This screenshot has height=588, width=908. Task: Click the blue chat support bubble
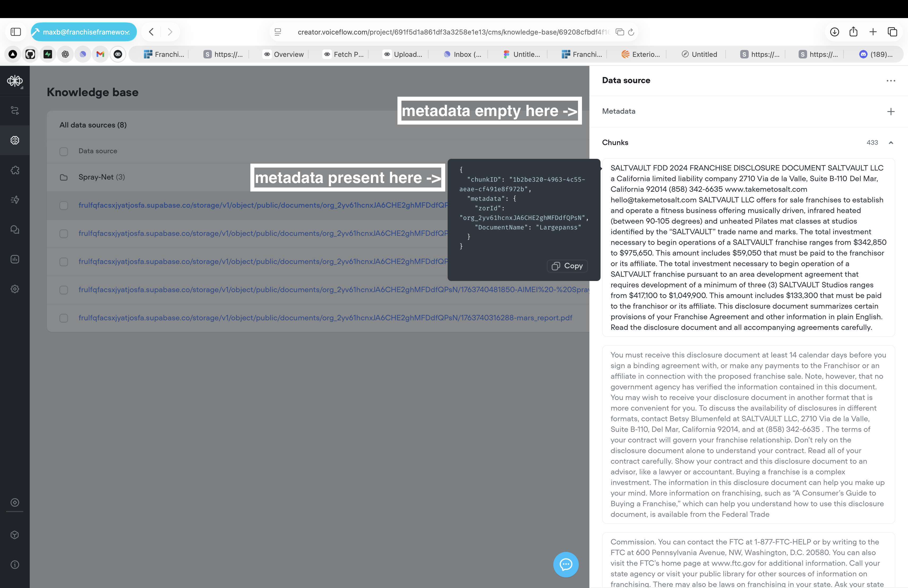click(x=566, y=564)
